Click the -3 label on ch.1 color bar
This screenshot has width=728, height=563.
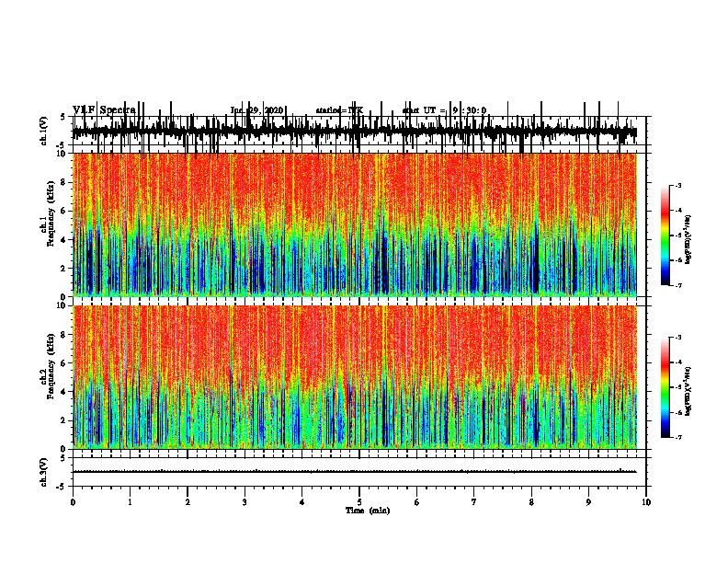[x=678, y=185]
